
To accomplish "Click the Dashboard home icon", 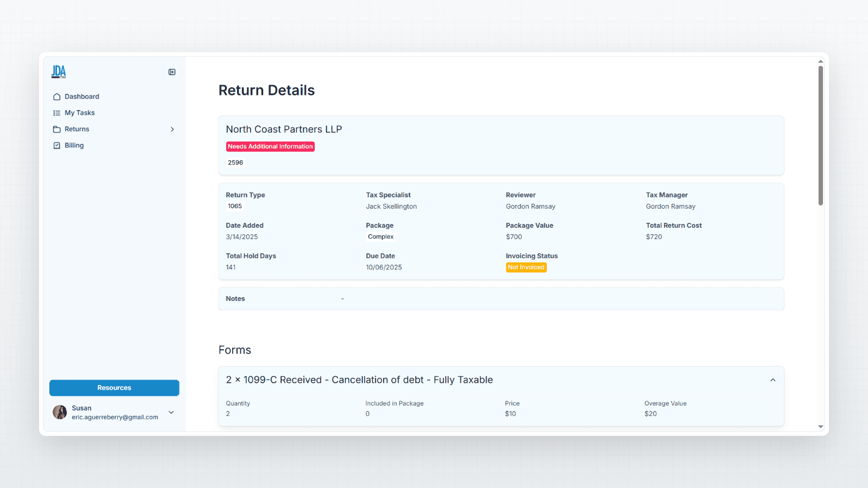I will (x=57, y=96).
